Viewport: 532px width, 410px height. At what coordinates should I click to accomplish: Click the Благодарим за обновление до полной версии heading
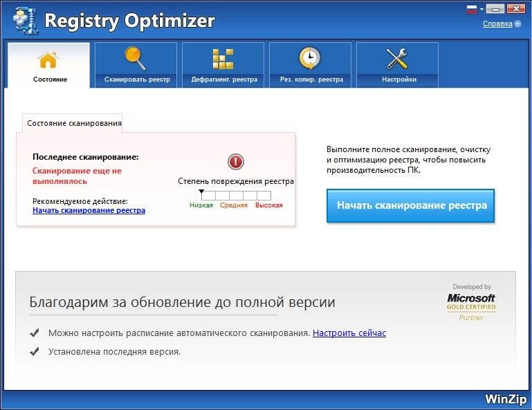182,302
